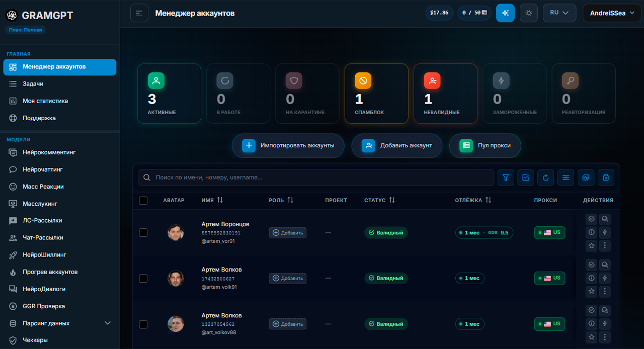Click the trash delete icon in toolbar

606,178
